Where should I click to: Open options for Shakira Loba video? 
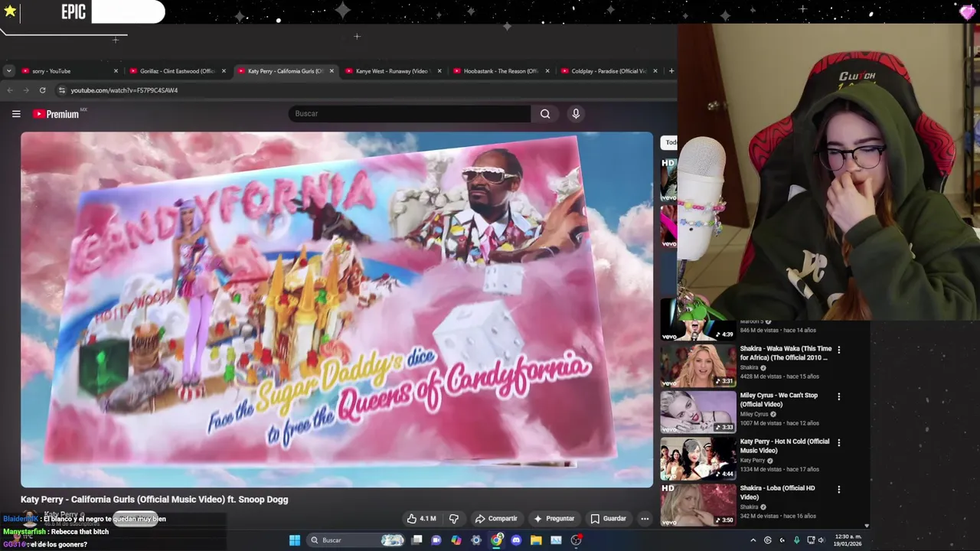[838, 489]
